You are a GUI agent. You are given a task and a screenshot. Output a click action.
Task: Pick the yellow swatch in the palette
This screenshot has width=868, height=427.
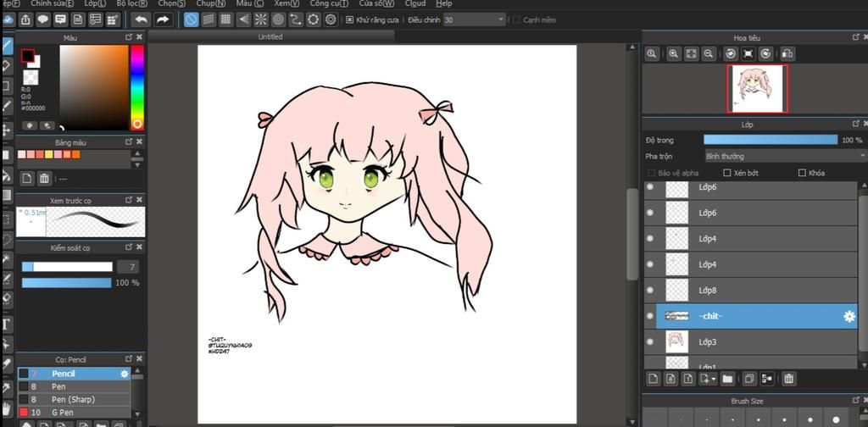[48, 154]
